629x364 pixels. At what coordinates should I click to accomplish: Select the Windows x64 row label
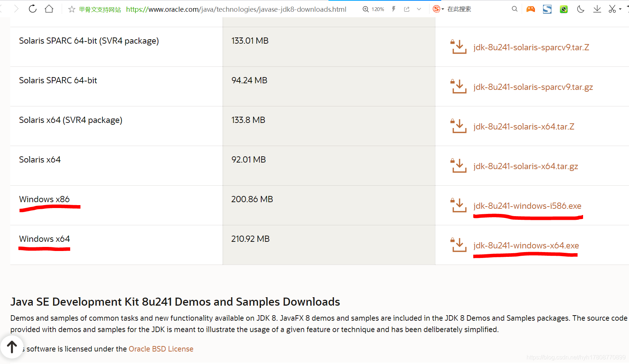pyautogui.click(x=44, y=239)
